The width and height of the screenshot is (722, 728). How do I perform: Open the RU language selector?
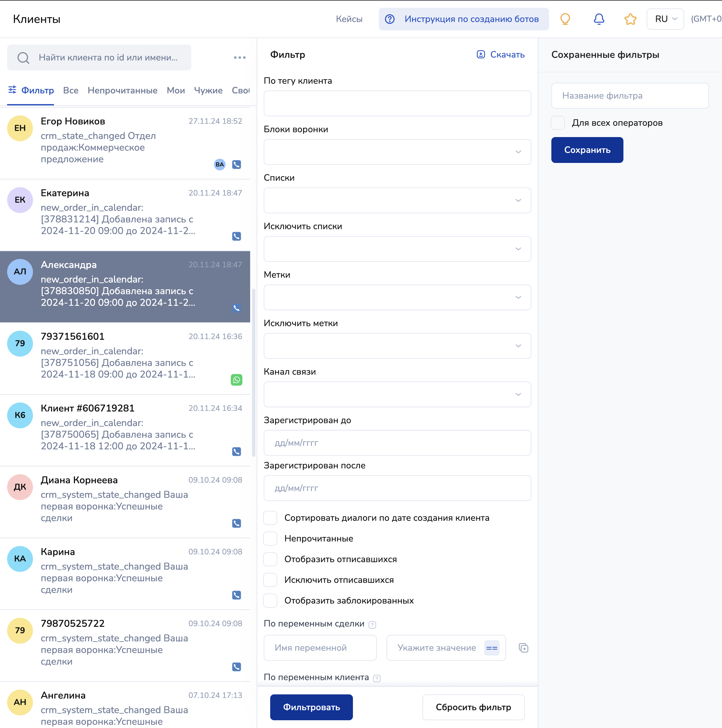(x=665, y=19)
